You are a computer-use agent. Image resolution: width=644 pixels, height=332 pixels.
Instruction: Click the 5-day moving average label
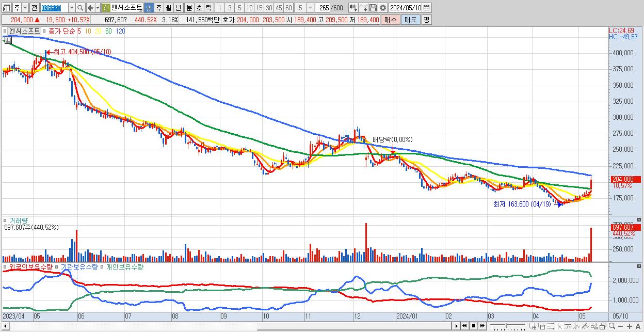(79, 31)
